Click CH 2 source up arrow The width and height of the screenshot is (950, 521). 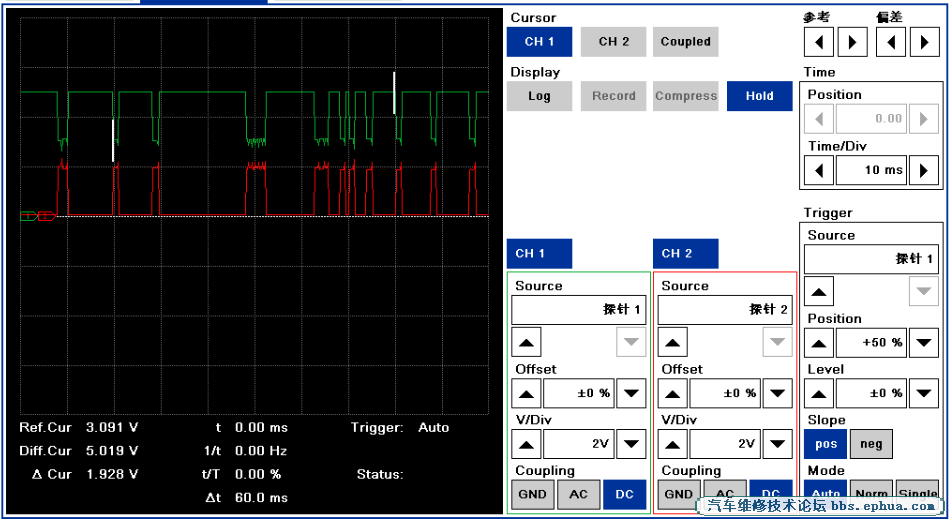click(673, 342)
